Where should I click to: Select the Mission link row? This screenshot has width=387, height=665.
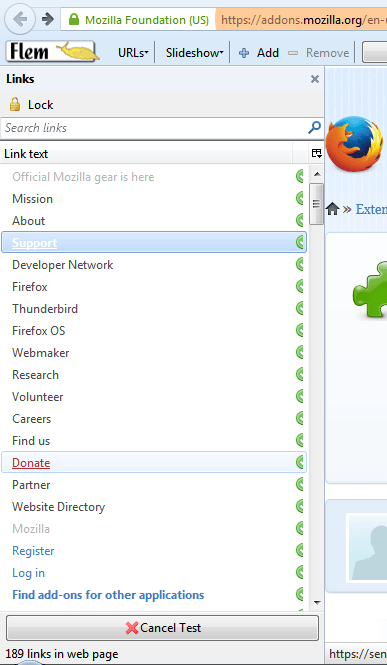point(154,199)
